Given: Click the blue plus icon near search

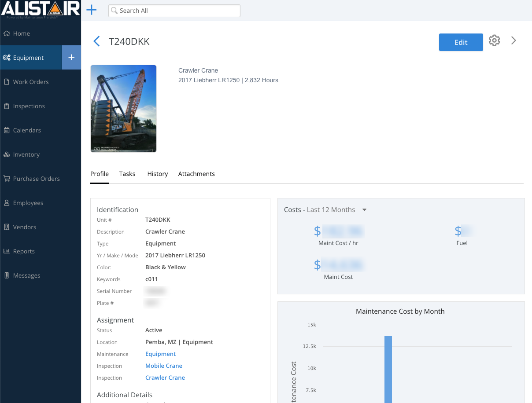Looking at the screenshot, I should coord(91,10).
